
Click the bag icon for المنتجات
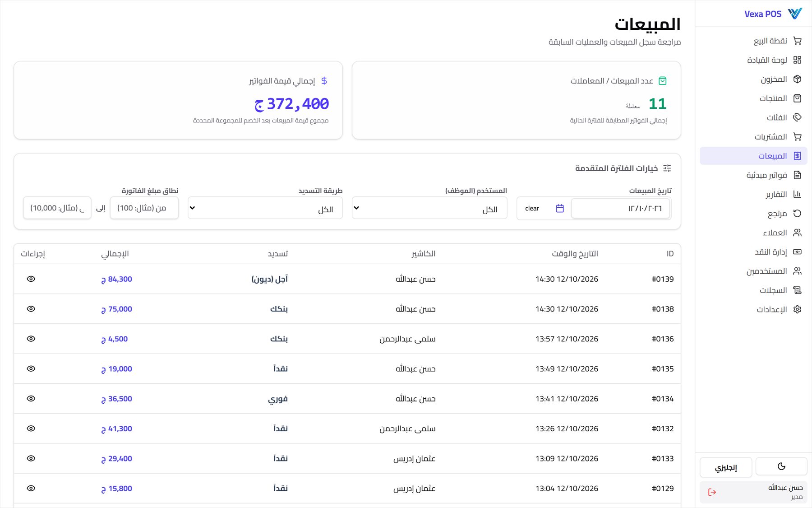pyautogui.click(x=797, y=98)
